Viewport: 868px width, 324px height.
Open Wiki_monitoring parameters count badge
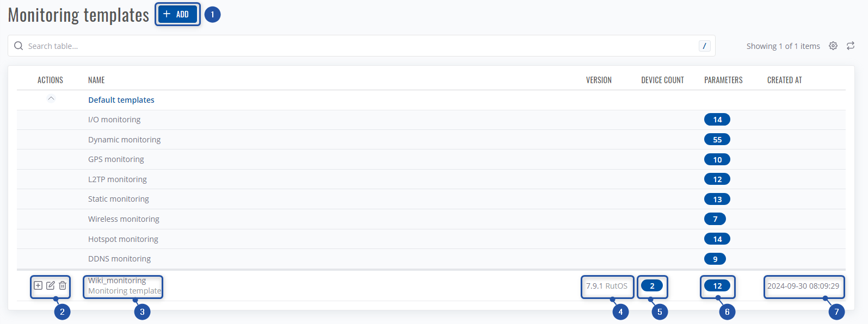(x=717, y=286)
